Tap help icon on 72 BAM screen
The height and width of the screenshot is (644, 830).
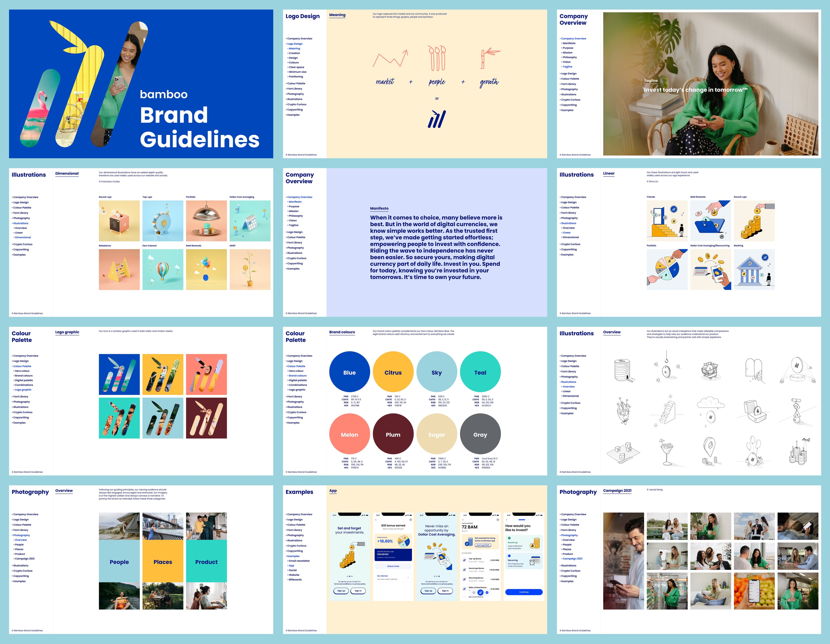tap(498, 520)
